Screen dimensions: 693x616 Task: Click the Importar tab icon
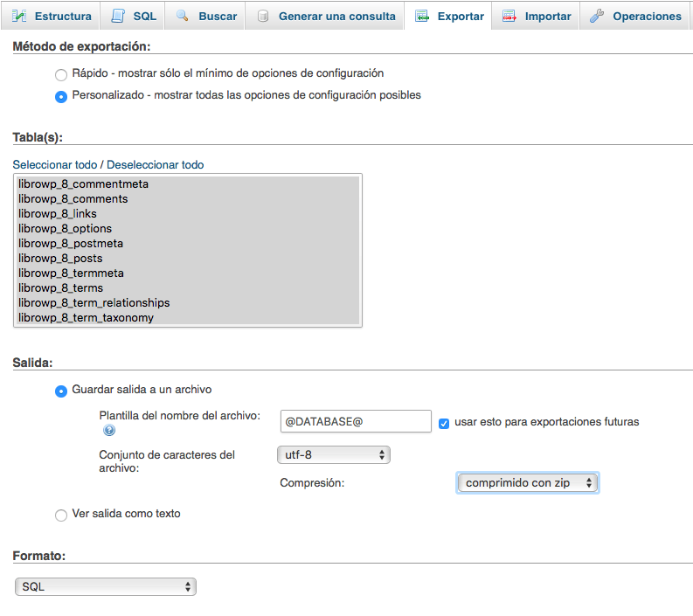tap(509, 16)
